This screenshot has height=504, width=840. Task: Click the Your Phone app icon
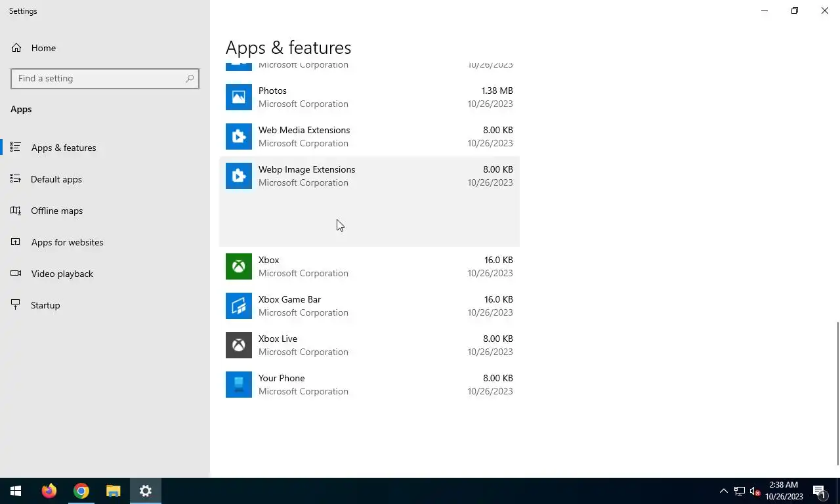coord(239,385)
